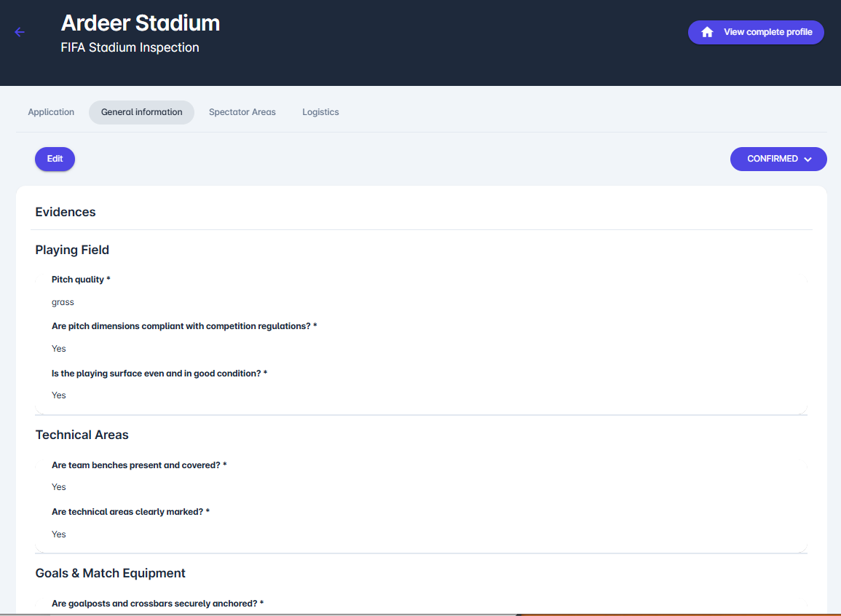Click the back arrow in the header
The image size is (841, 616).
pyautogui.click(x=19, y=32)
